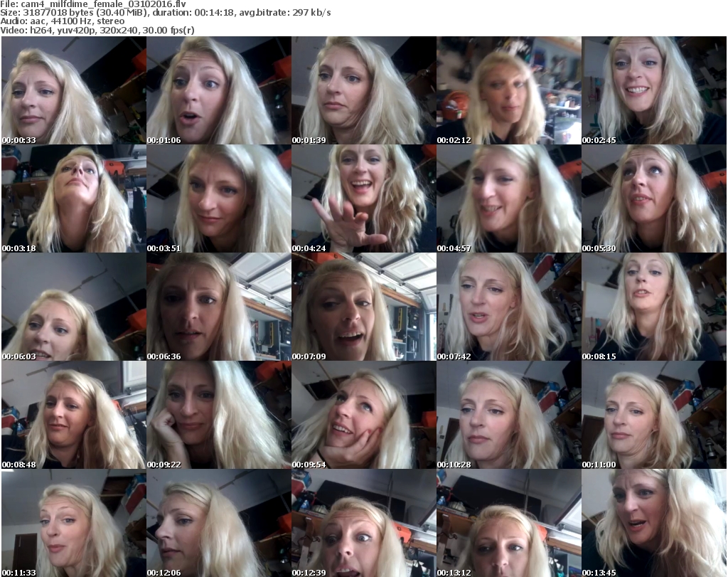Click the File name header line
Image resolution: width=728 pixels, height=577 pixels.
click(x=93, y=4)
